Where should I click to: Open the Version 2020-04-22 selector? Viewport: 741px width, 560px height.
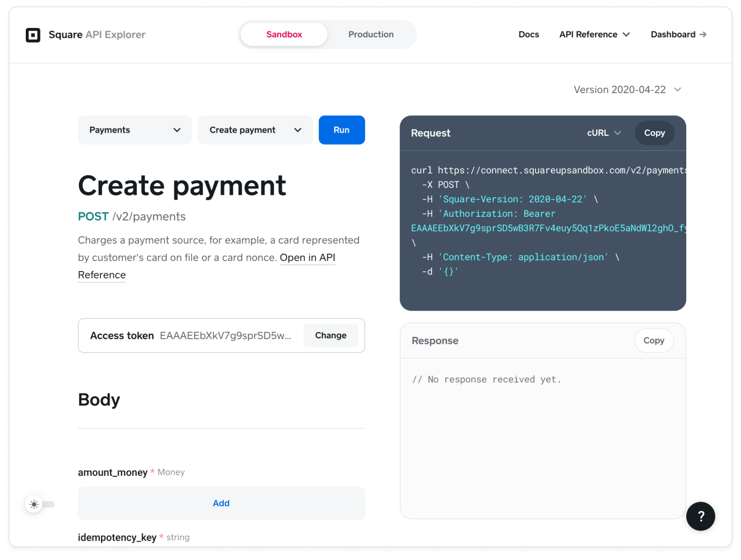(x=627, y=89)
